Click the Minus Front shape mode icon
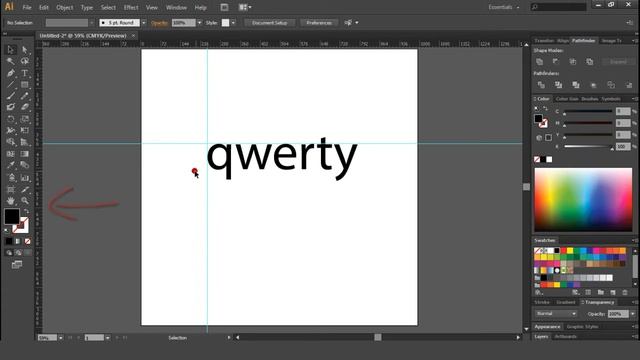This screenshot has width=640, height=360. click(556, 62)
